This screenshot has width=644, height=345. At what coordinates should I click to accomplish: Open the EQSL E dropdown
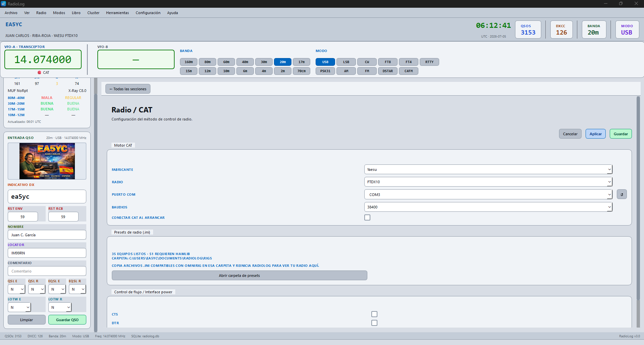pos(57,289)
